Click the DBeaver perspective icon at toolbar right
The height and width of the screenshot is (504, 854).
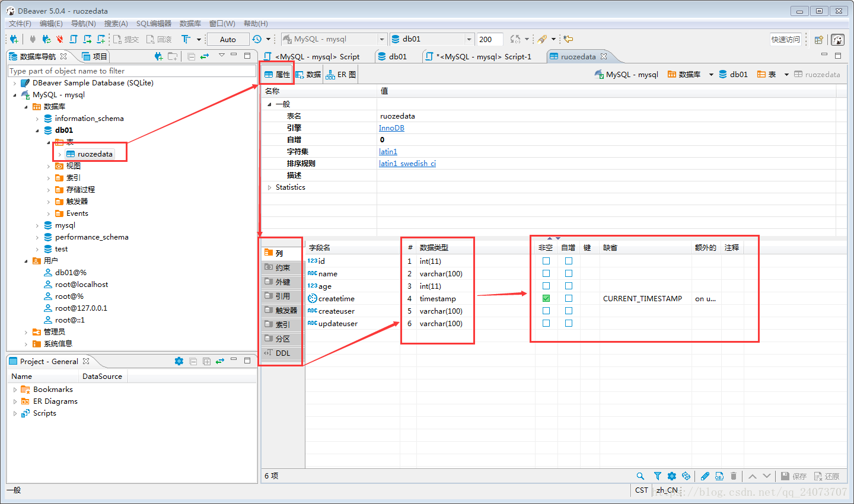pyautogui.click(x=837, y=40)
